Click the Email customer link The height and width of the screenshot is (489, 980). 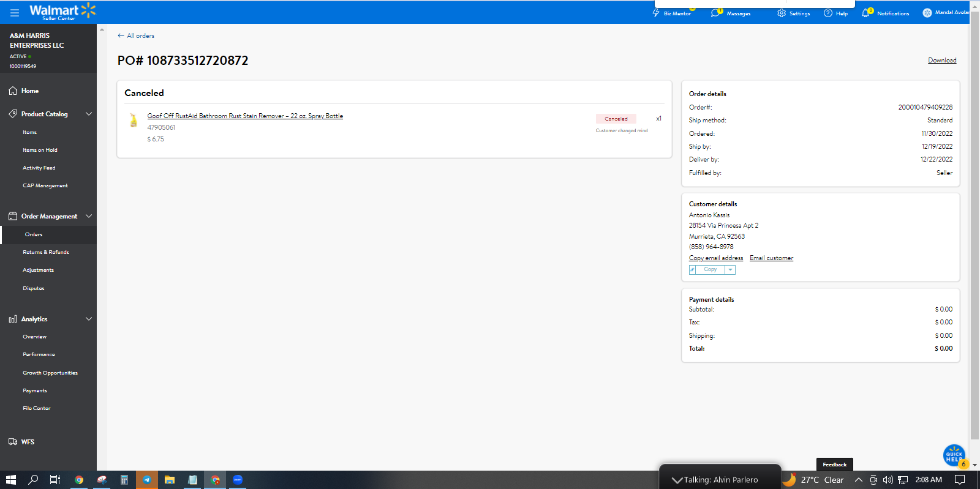(772, 258)
